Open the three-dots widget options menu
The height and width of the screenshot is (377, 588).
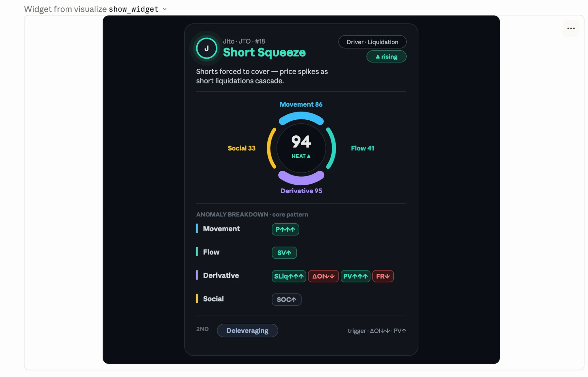tap(571, 28)
